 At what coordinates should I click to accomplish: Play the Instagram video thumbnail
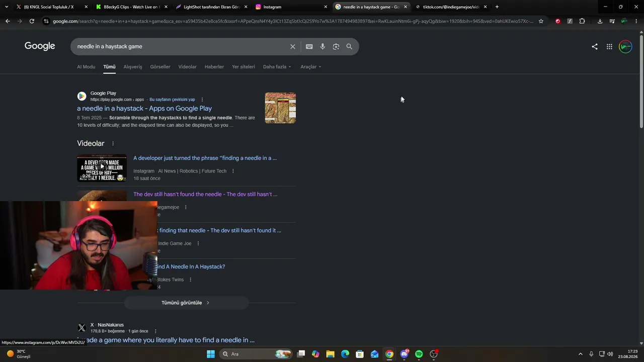(x=102, y=168)
